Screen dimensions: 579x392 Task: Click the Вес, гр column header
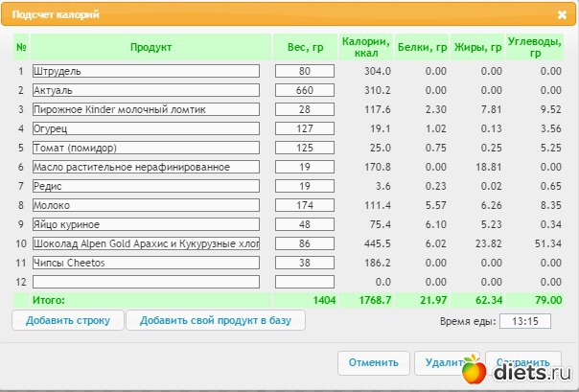305,47
